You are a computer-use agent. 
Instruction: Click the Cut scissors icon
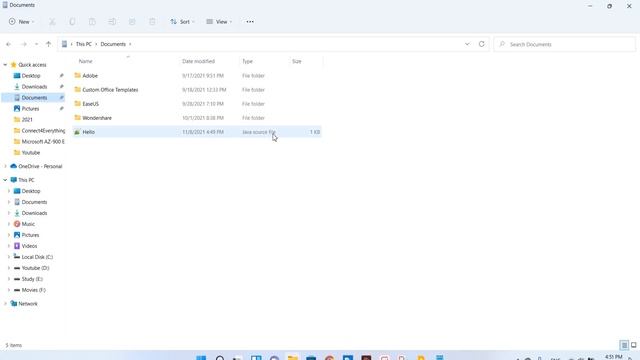click(52, 22)
